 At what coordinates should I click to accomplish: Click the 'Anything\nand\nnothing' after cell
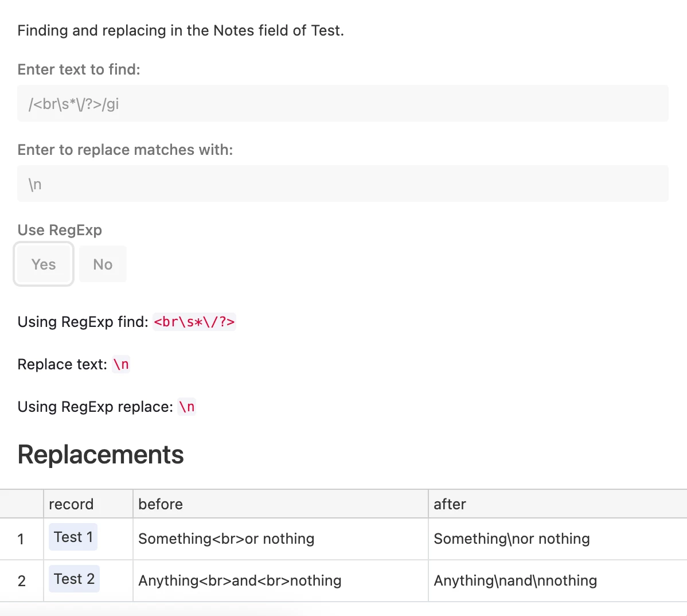pos(515,580)
